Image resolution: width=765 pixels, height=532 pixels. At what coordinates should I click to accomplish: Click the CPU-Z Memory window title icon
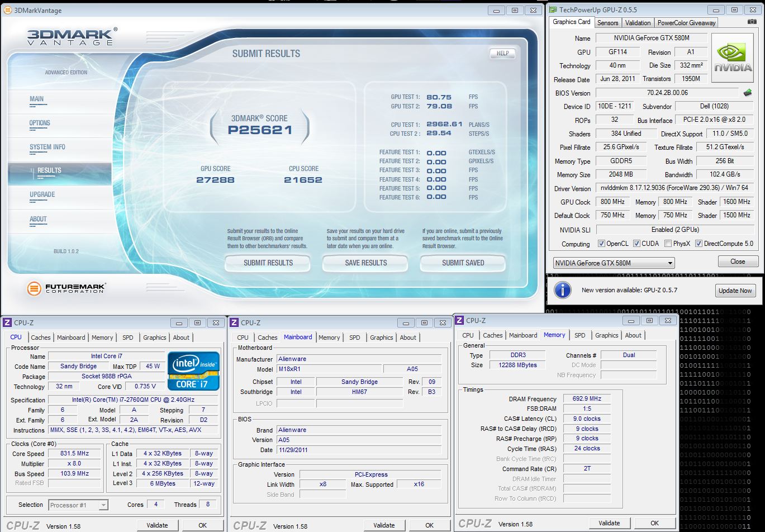pyautogui.click(x=459, y=320)
